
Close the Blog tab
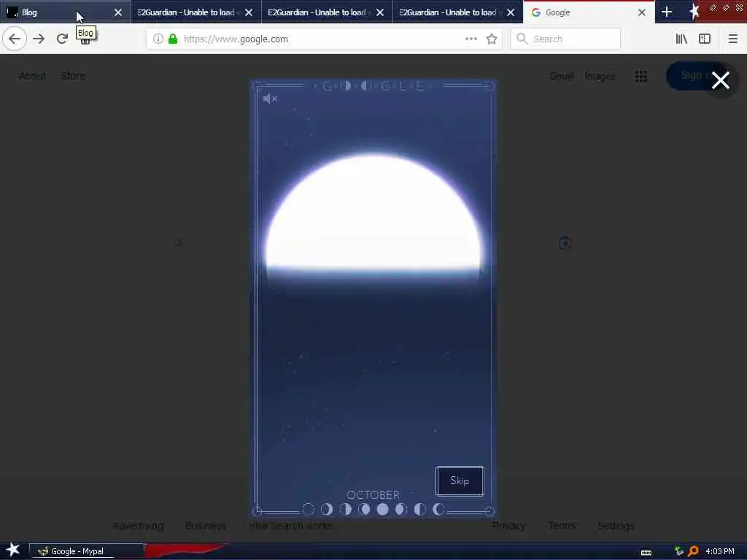(118, 12)
